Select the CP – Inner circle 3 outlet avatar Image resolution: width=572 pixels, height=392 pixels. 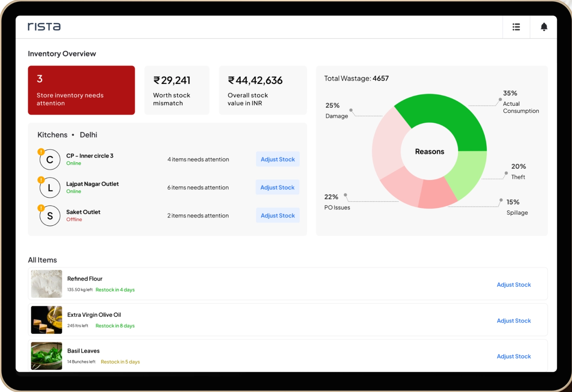(50, 159)
